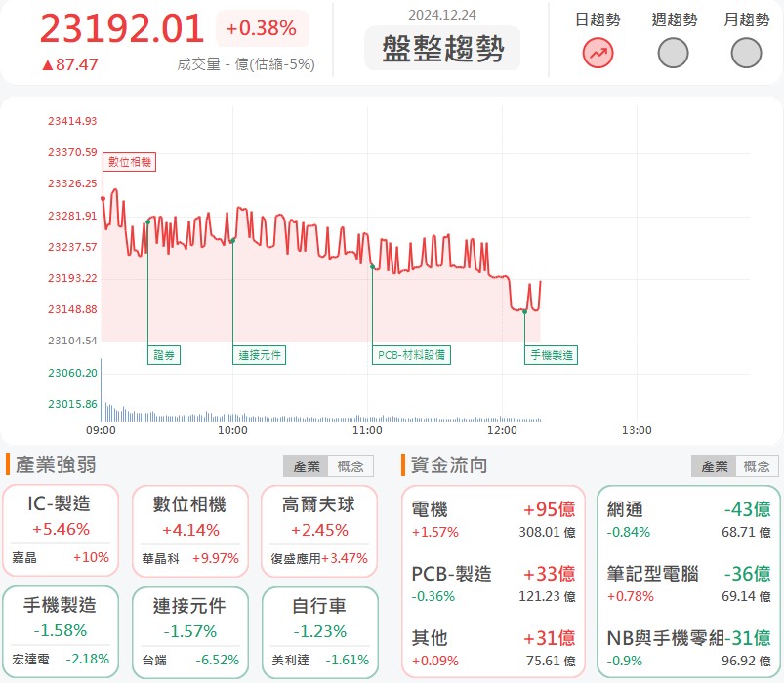The height and width of the screenshot is (683, 784).
Task: Click the 23281.91 price axis label
Action: [x=72, y=216]
